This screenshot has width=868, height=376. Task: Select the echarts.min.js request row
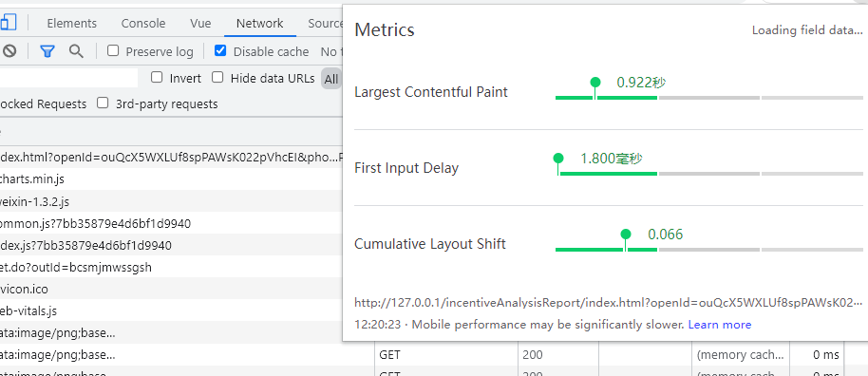[172, 179]
